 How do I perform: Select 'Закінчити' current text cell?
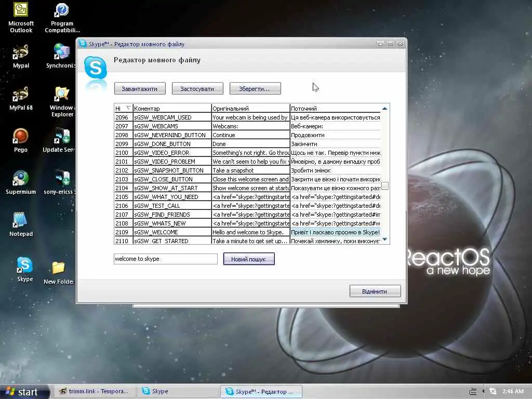coord(335,144)
